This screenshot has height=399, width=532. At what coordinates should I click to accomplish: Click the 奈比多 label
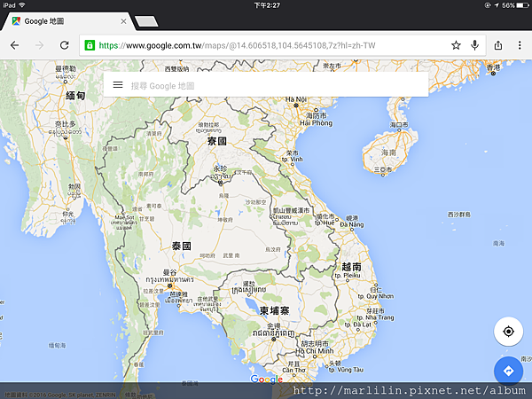point(66,124)
